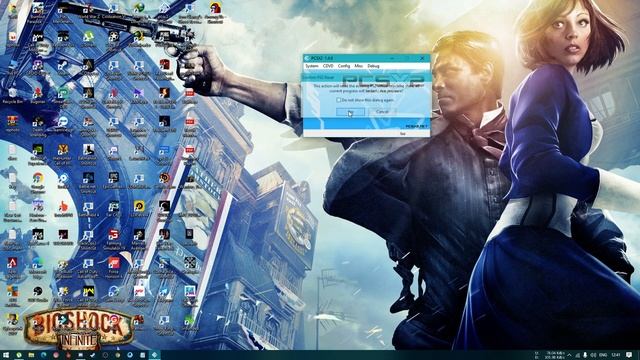Open the System menu in PCSX2
The height and width of the screenshot is (360, 640).
tap(312, 66)
